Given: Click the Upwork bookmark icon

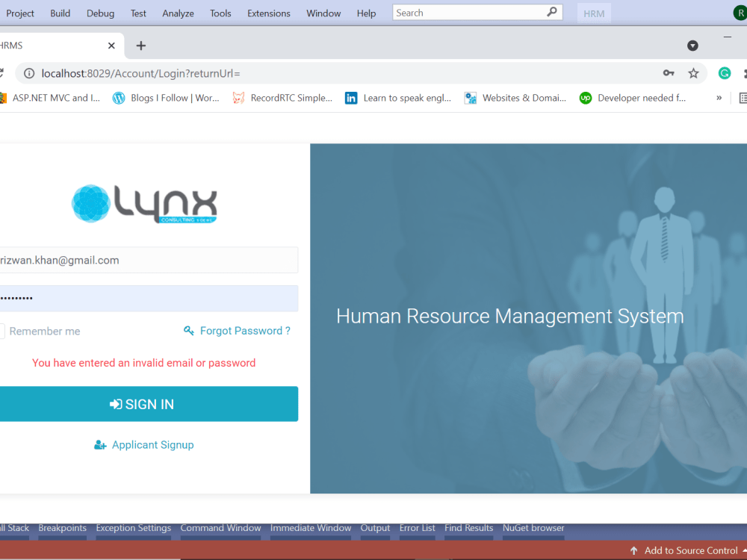Looking at the screenshot, I should 586,98.
